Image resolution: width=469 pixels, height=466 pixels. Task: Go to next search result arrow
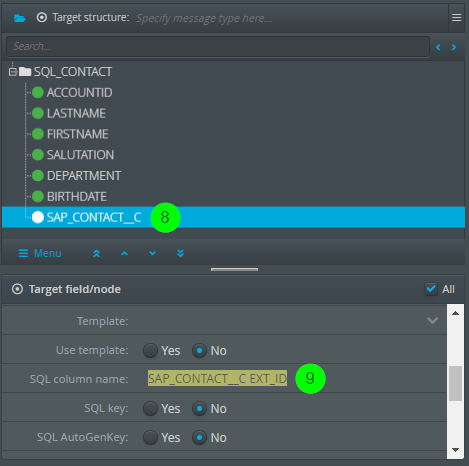(x=454, y=47)
